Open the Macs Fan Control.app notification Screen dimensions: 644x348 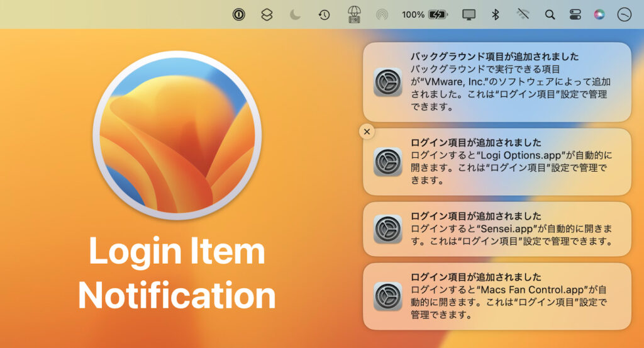(x=497, y=296)
